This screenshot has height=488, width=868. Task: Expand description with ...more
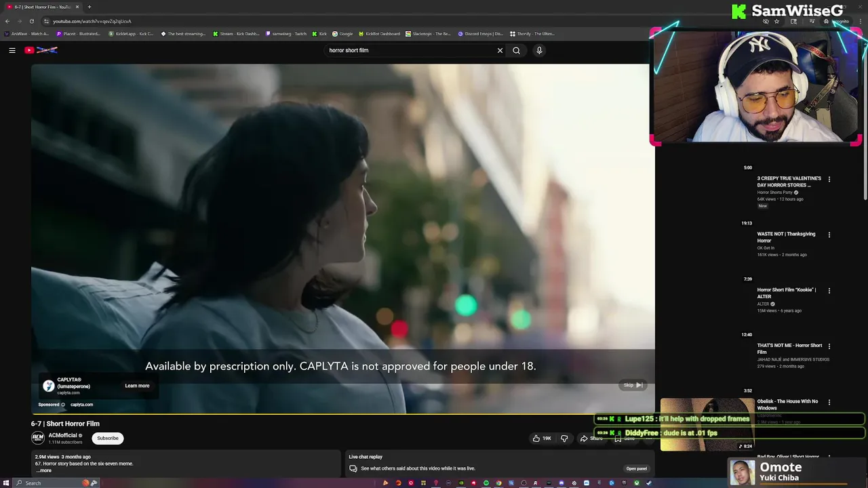(43, 470)
